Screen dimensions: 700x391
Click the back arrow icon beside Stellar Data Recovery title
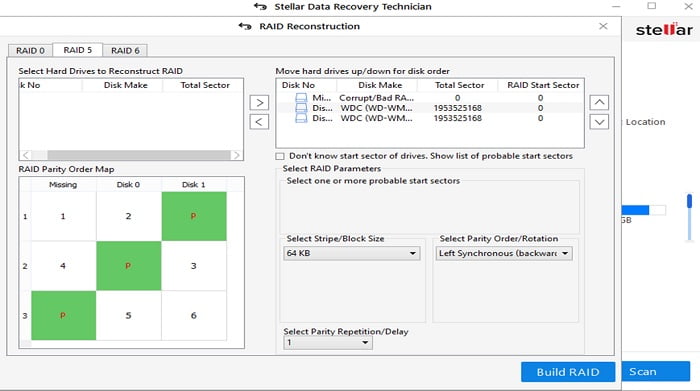(x=260, y=6)
